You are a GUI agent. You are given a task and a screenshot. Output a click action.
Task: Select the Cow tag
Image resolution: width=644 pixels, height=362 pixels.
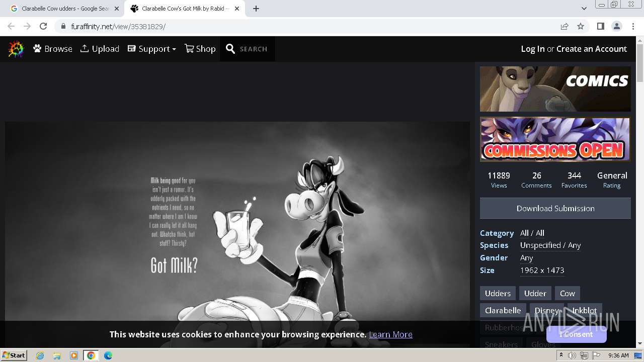(567, 293)
